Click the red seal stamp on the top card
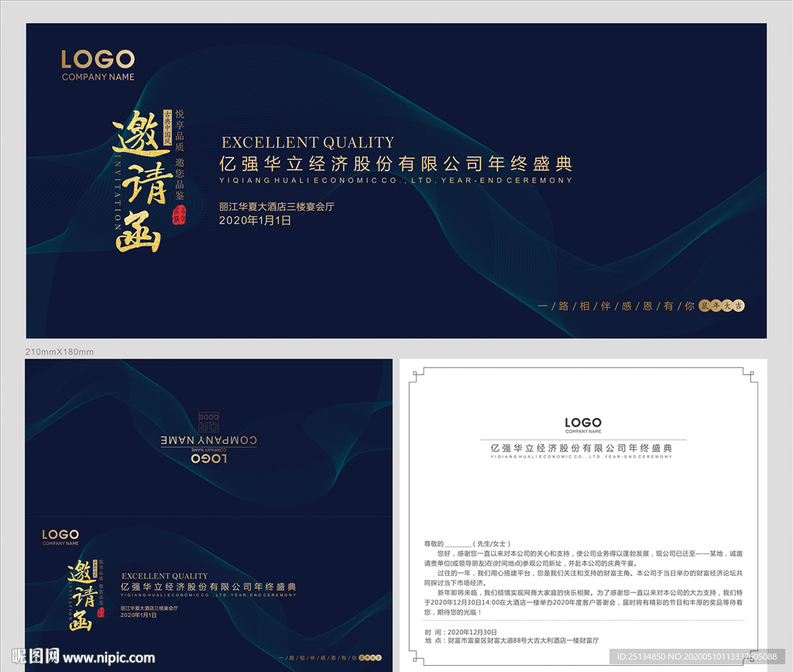The width and height of the screenshot is (793, 672). [x=179, y=214]
